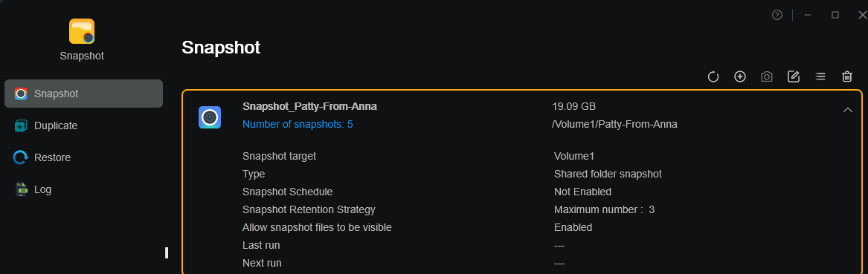Open the Log section
Image resolution: width=868 pixels, height=274 pixels.
tap(83, 189)
